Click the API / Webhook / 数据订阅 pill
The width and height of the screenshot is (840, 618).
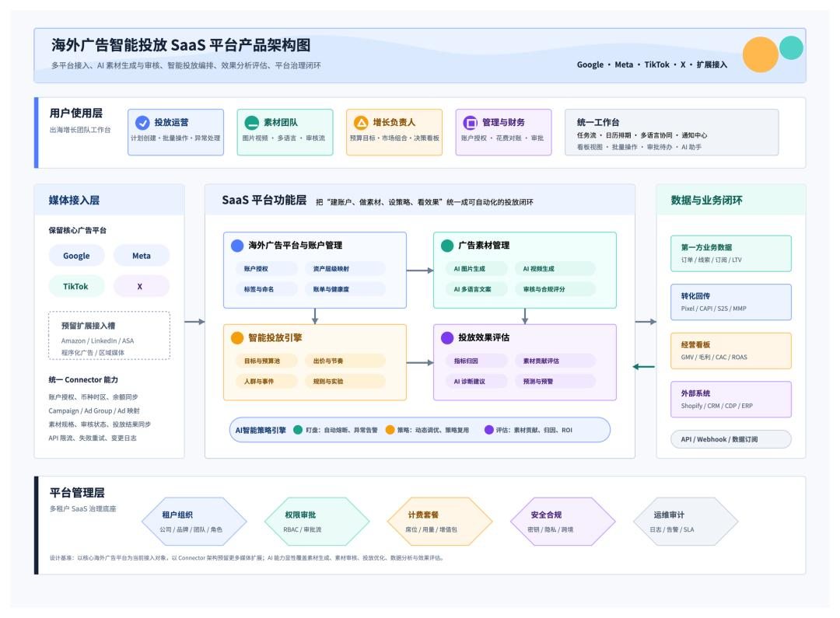pos(730,439)
